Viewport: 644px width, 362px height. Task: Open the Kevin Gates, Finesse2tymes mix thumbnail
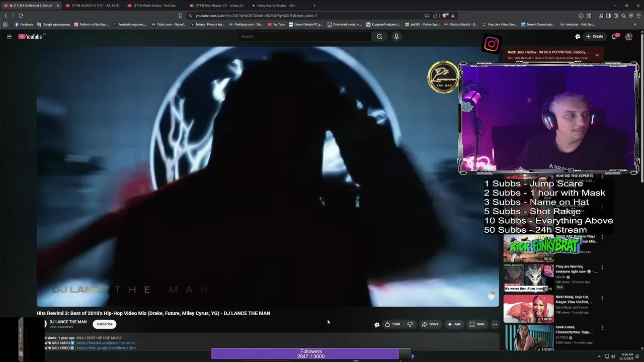[x=528, y=338]
